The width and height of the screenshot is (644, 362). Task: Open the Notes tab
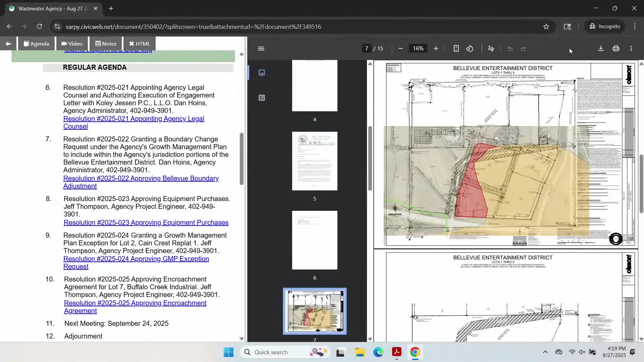pos(106,44)
